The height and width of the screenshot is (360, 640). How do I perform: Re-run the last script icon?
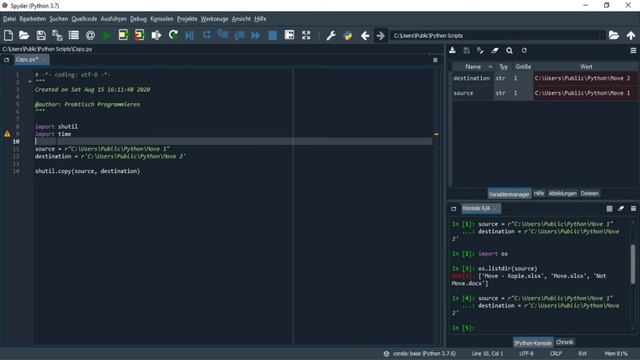[x=173, y=36]
